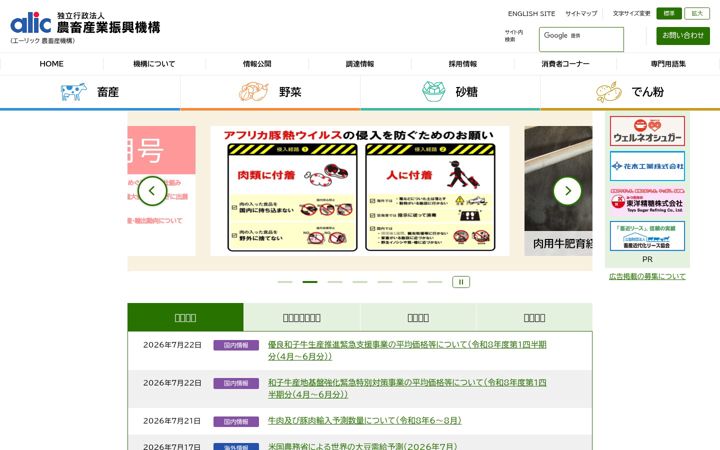The image size is (720, 450).
Task: Open the 畜産近代化リース協会 ad banner
Action: 647,236
